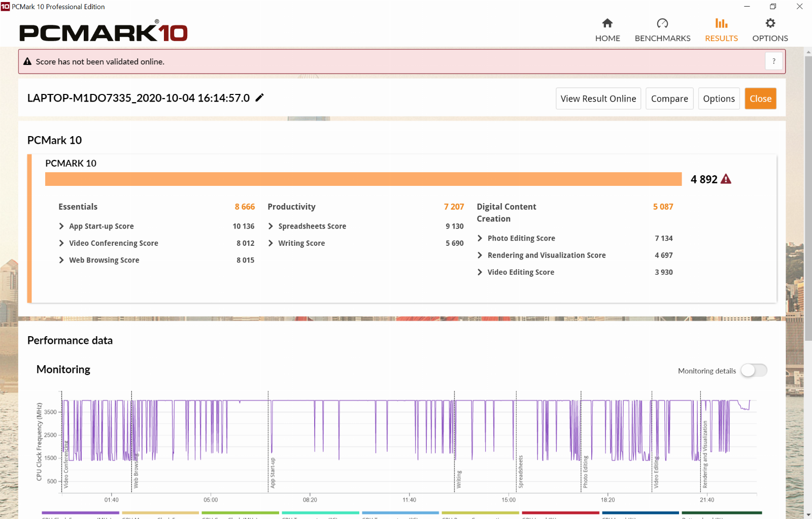Click the Spreadsheets value 9 130
This screenshot has width=812, height=519.
click(455, 226)
